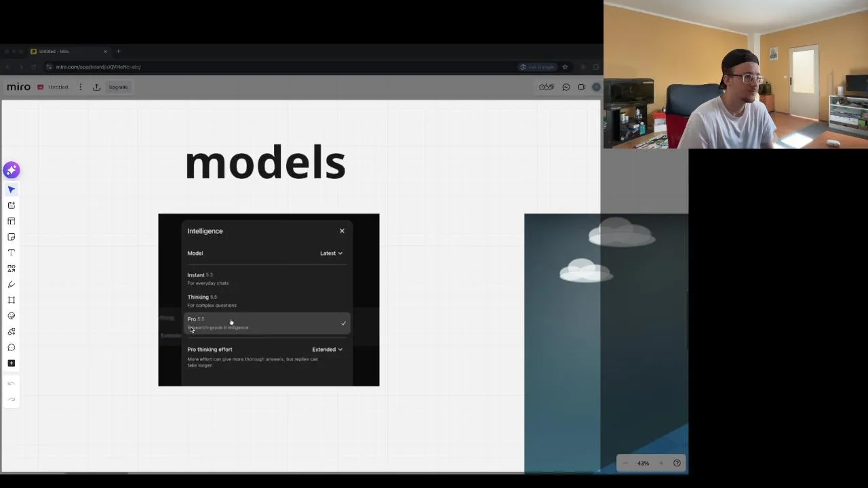868x488 pixels.
Task: Open the Templates tool
Action: point(12,221)
